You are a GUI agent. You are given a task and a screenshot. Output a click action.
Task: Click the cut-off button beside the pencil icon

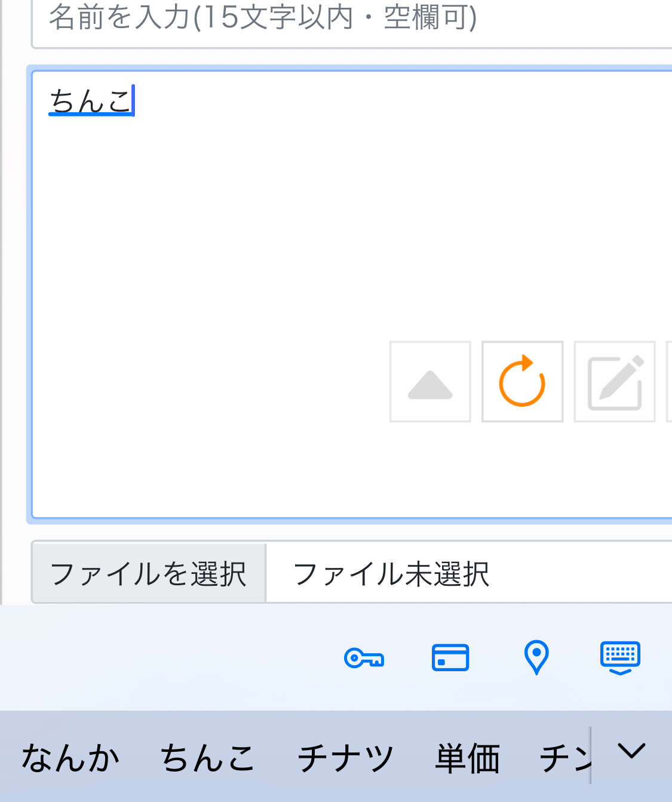[669, 382]
